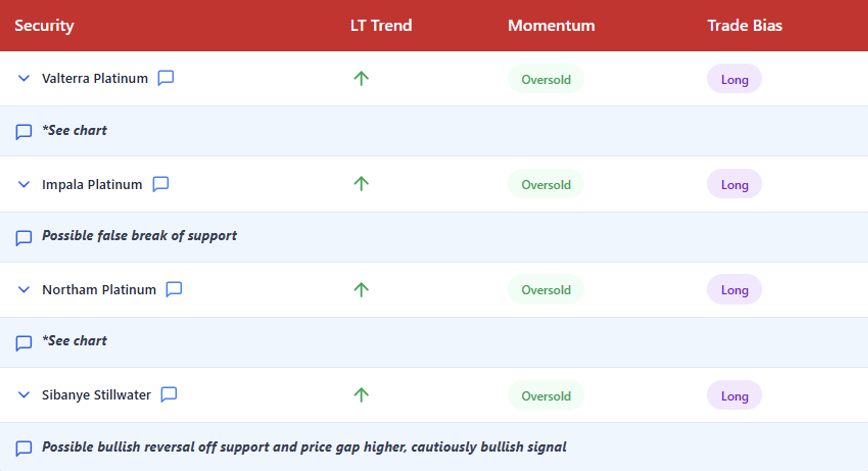
Task: Collapse the Valterra Platinum row chevron
Action: [x=24, y=78]
